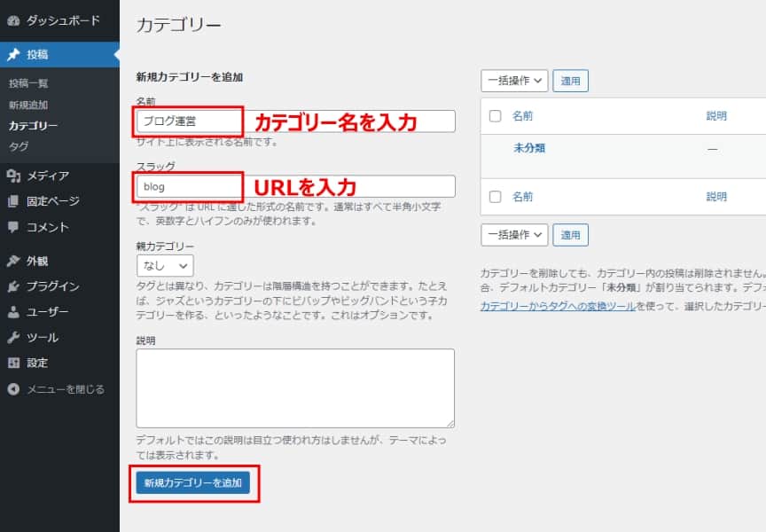Expand the top 一括操作 bulk actions dropdown
766x532 pixels.
click(x=514, y=81)
